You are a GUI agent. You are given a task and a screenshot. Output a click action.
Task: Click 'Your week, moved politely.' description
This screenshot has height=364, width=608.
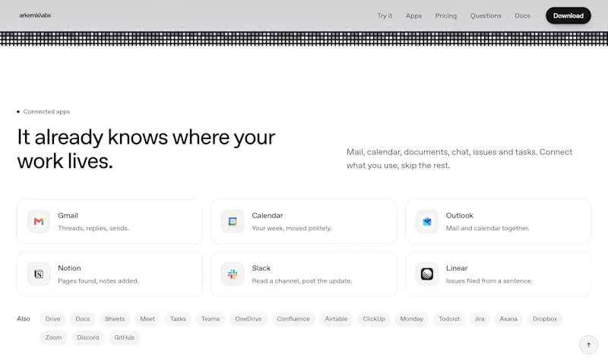(x=292, y=228)
